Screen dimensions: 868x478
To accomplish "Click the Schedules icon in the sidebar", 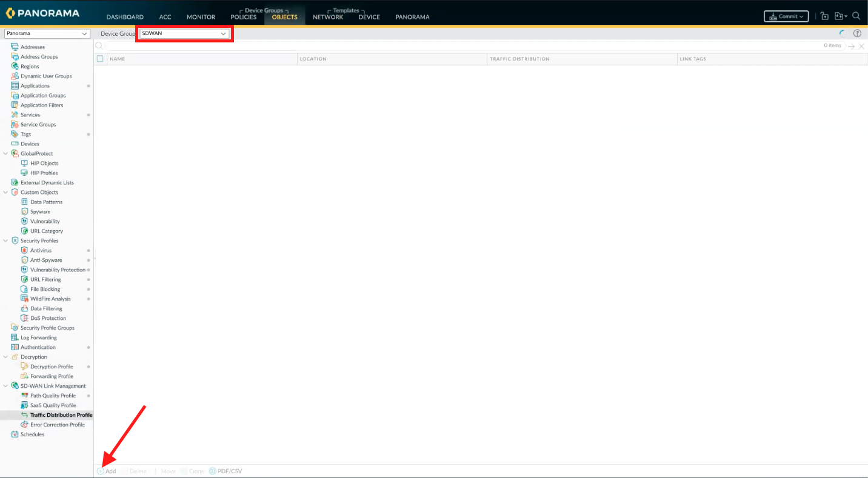I will click(x=15, y=434).
